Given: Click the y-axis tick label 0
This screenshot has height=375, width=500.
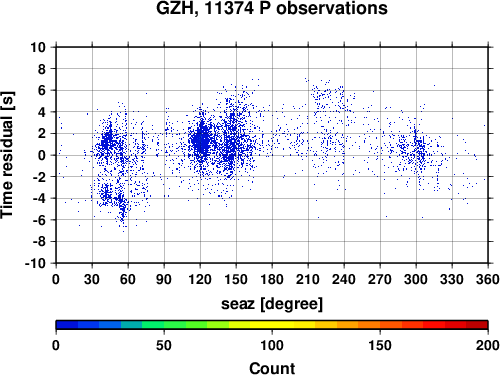Looking at the screenshot, I should click(42, 155).
